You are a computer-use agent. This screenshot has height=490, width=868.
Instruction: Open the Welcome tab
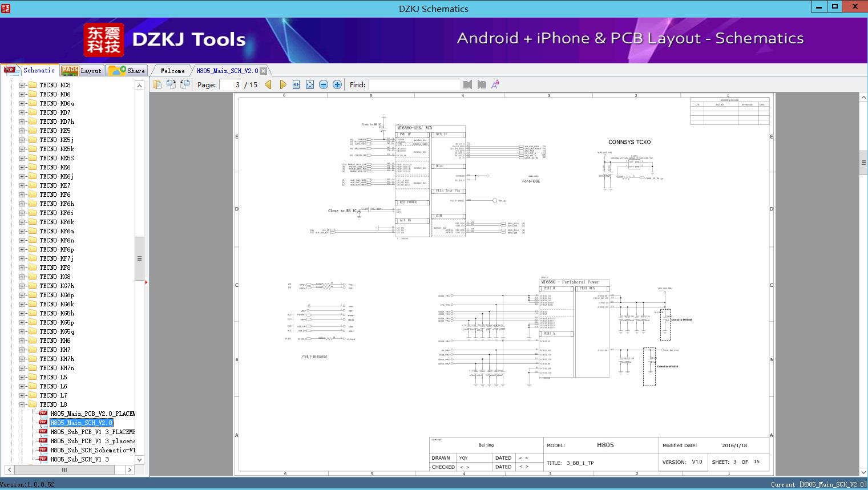pyautogui.click(x=172, y=71)
